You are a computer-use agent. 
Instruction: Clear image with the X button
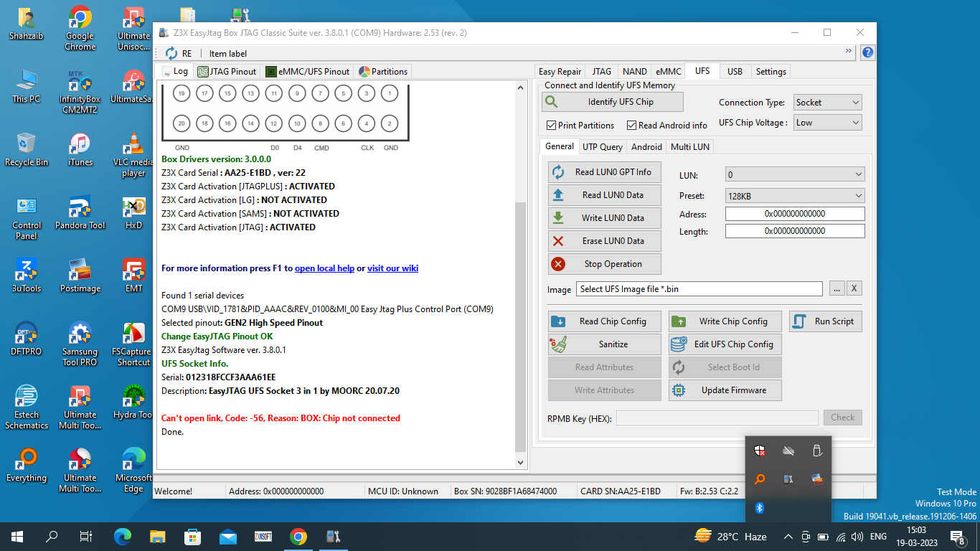(x=854, y=289)
